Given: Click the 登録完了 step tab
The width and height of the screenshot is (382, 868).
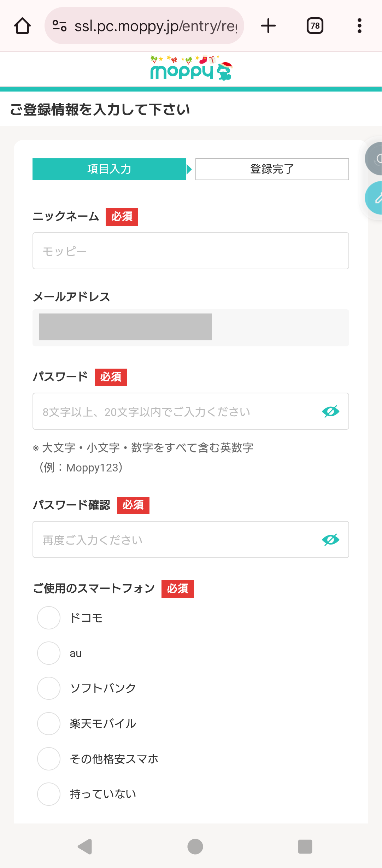Looking at the screenshot, I should (x=272, y=169).
